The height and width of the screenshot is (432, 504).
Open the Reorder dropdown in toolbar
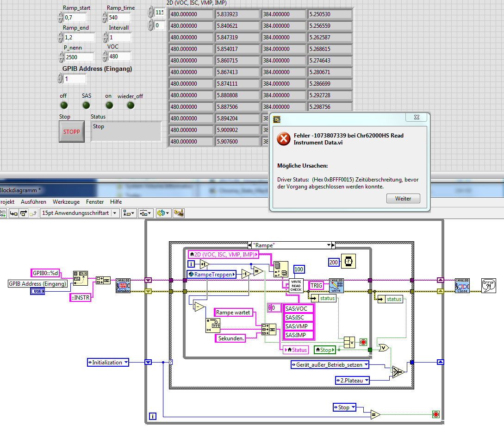164,213
